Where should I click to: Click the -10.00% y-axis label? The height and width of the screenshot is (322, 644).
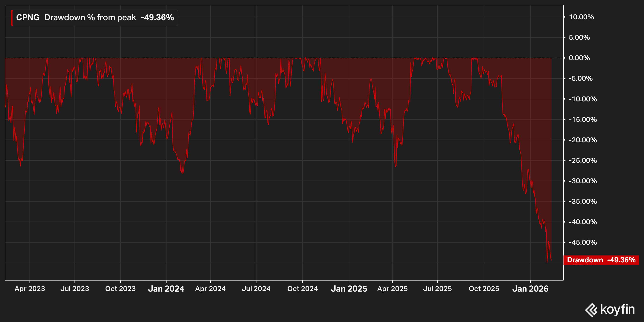tap(583, 99)
